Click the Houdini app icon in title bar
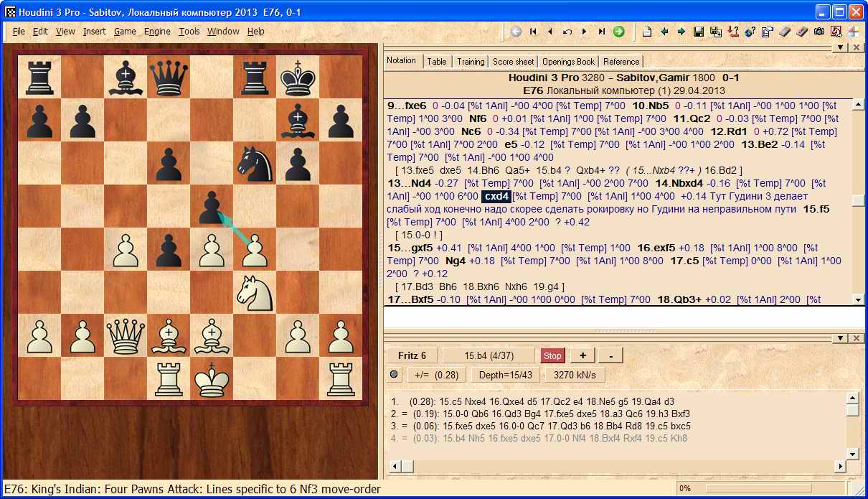Viewport: 868px width, 499px height. (11, 11)
